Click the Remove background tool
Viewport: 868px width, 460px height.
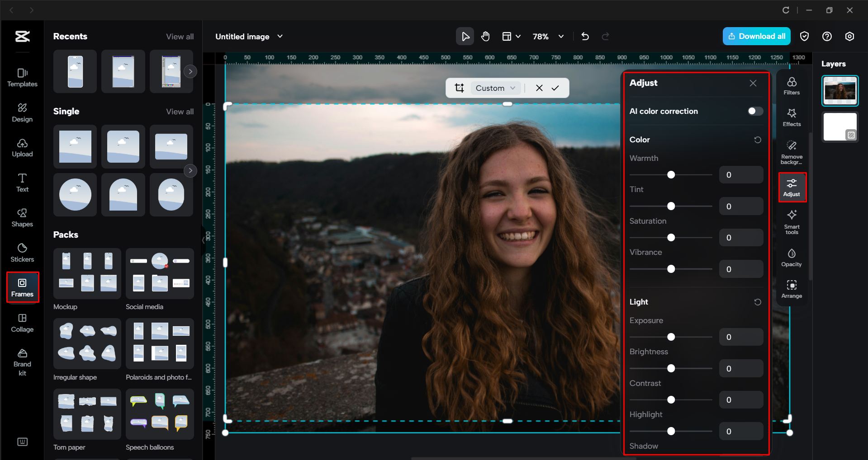[792, 151]
